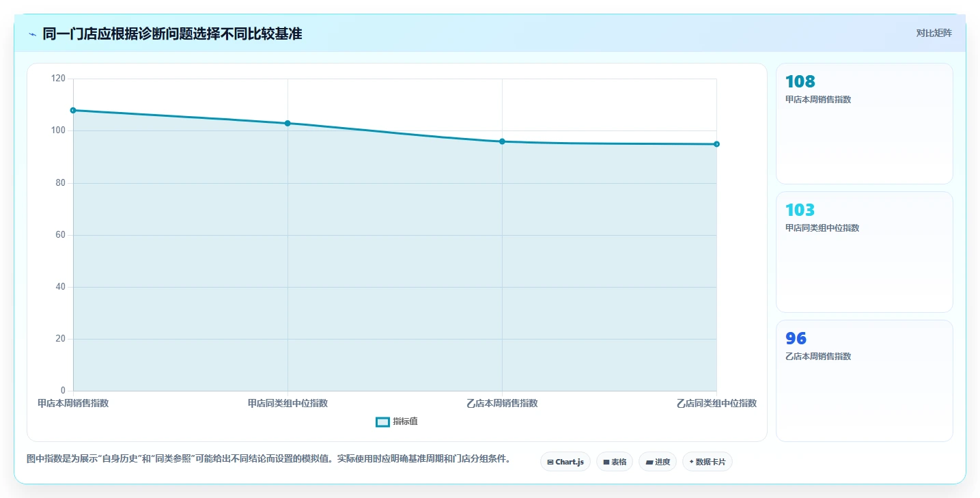Click the 甲店本周销售指数 card caption
The width and height of the screenshot is (980, 498).
tap(818, 100)
